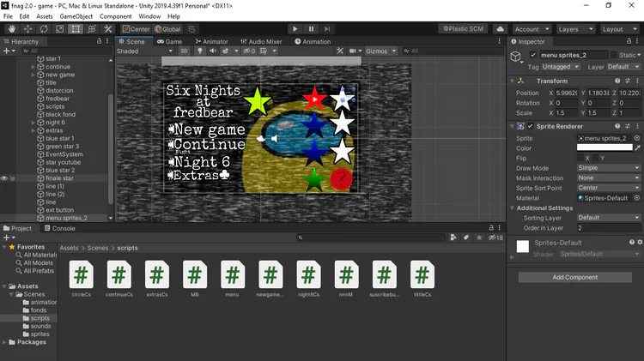Lock the Hierarchy panel

pos(99,41)
